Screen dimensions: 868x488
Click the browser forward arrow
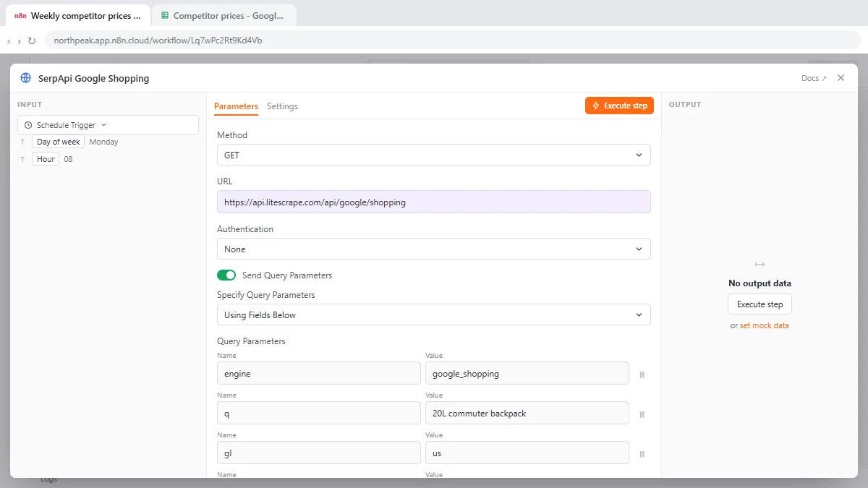coord(19,41)
